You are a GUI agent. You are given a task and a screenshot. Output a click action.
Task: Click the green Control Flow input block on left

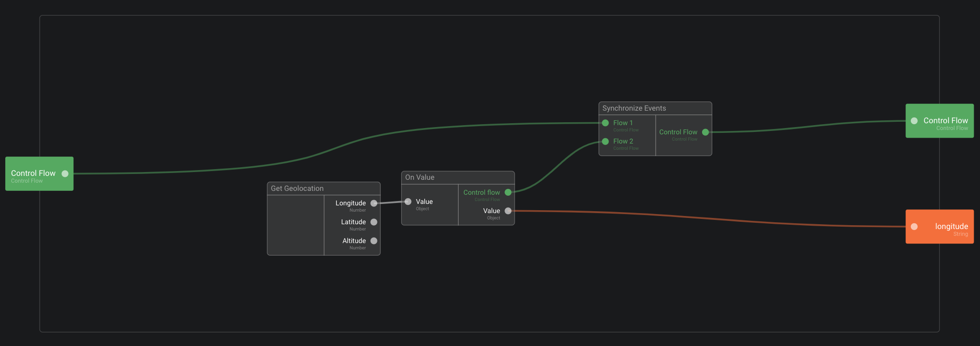click(33, 174)
